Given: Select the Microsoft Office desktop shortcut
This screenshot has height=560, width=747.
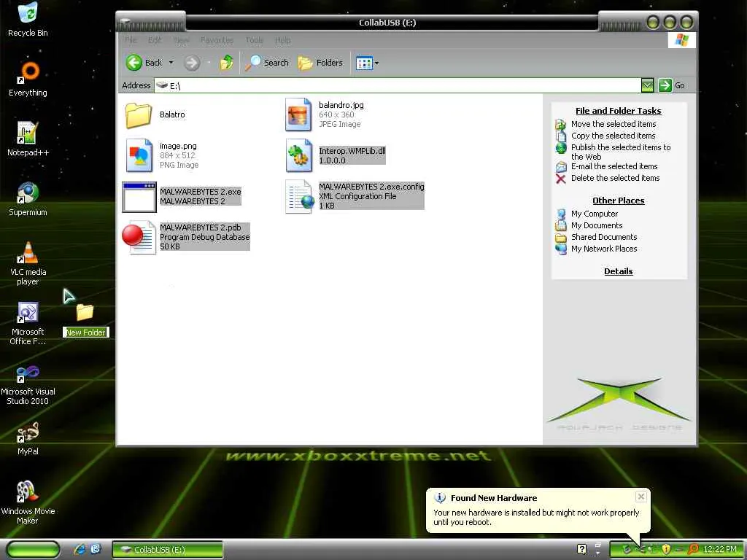Looking at the screenshot, I should (28, 323).
